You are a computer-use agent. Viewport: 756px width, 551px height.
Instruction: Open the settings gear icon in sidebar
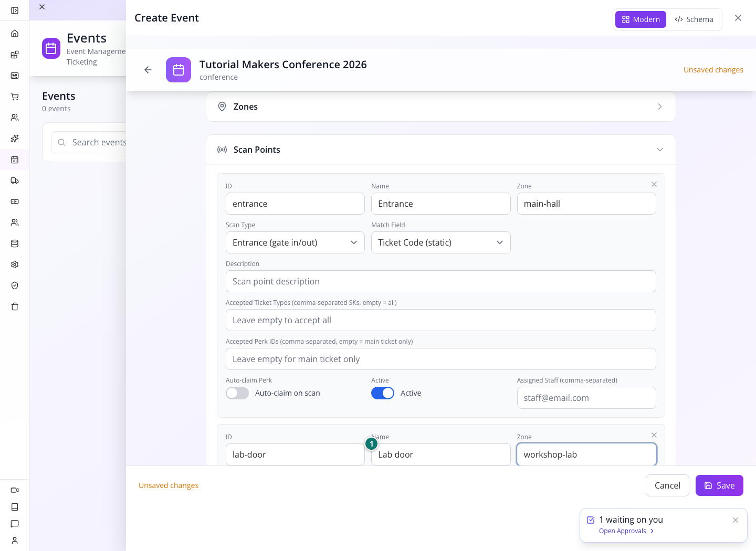pos(15,264)
